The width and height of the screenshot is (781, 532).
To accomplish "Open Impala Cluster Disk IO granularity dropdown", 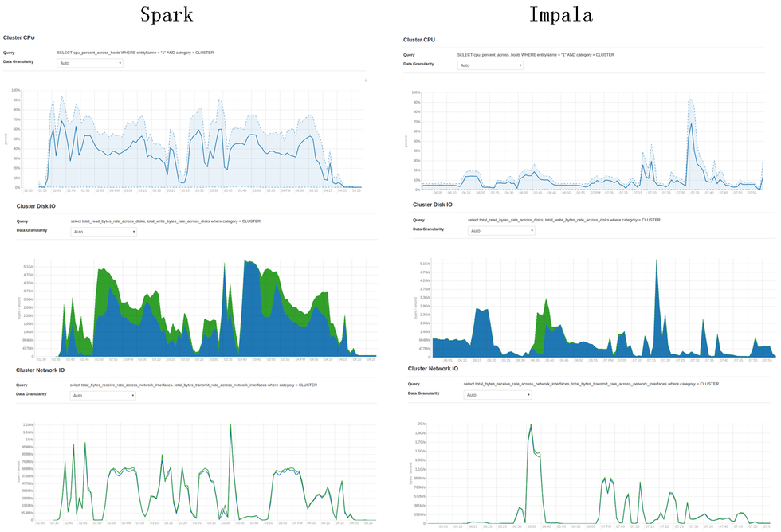I will click(x=501, y=230).
